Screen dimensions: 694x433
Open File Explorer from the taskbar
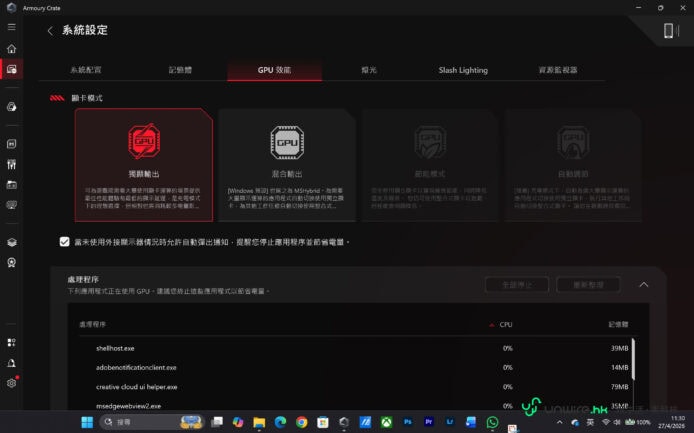click(259, 422)
